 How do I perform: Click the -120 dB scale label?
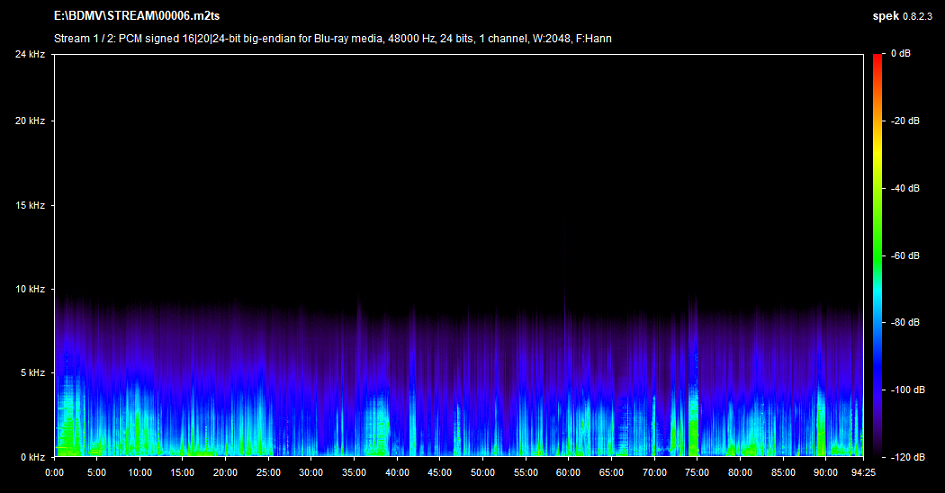coord(905,457)
